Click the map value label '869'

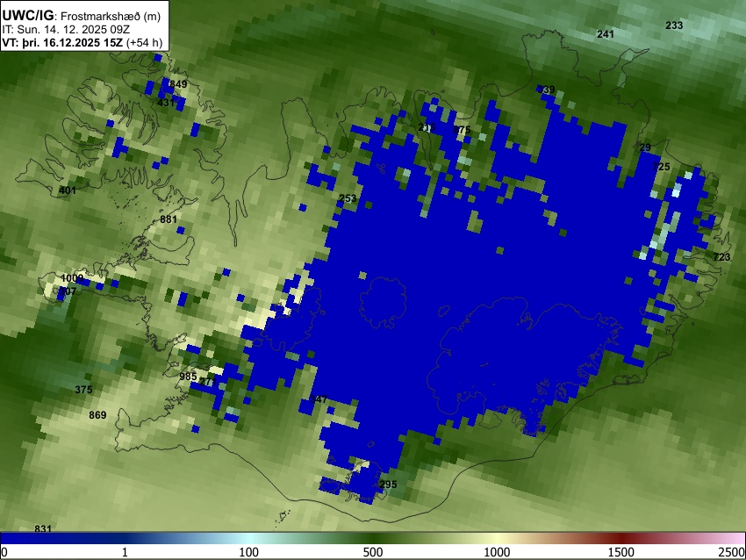click(x=97, y=415)
